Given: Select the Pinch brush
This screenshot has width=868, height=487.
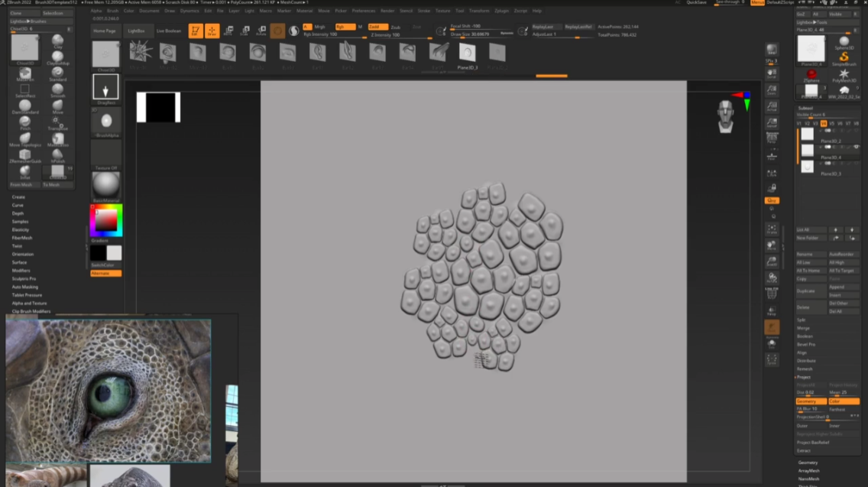Looking at the screenshot, I should pyautogui.click(x=25, y=123).
